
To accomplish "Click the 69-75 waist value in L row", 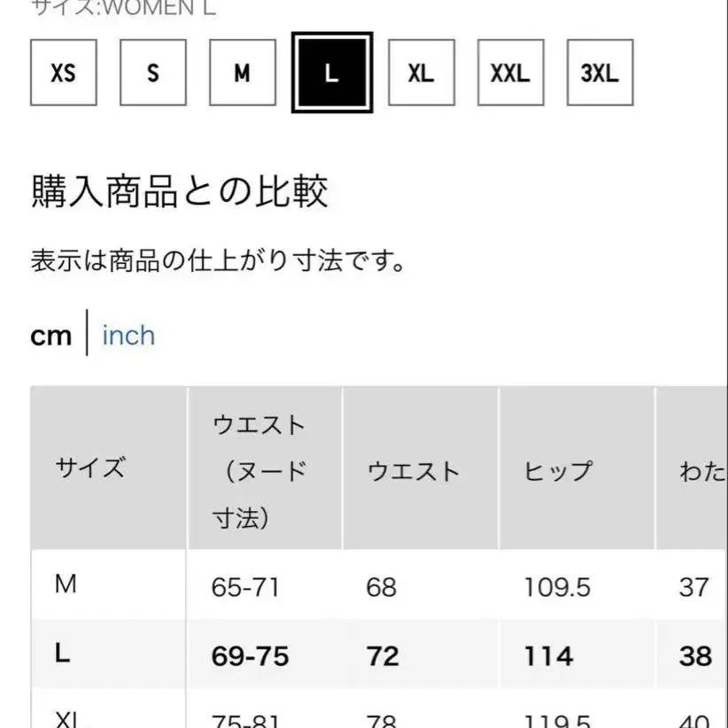I will coord(250,656).
